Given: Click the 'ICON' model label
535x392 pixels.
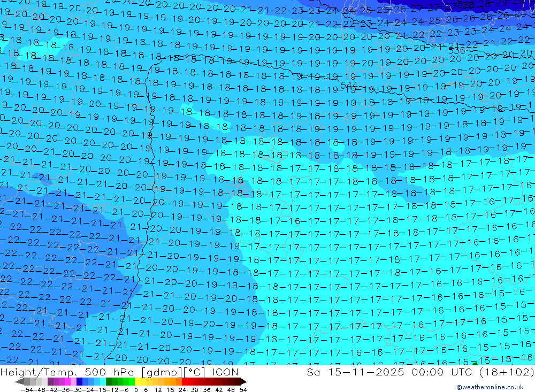Looking at the screenshot, I should (225, 372).
